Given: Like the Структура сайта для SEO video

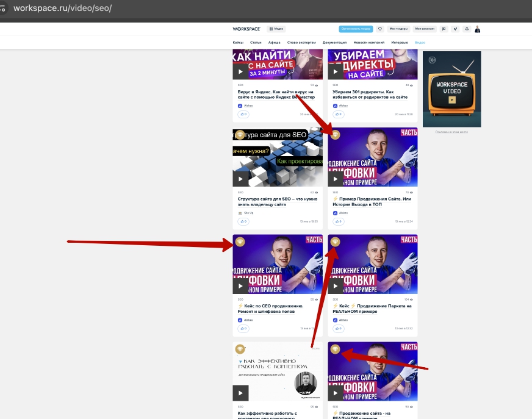Looking at the screenshot, I should coord(243,221).
